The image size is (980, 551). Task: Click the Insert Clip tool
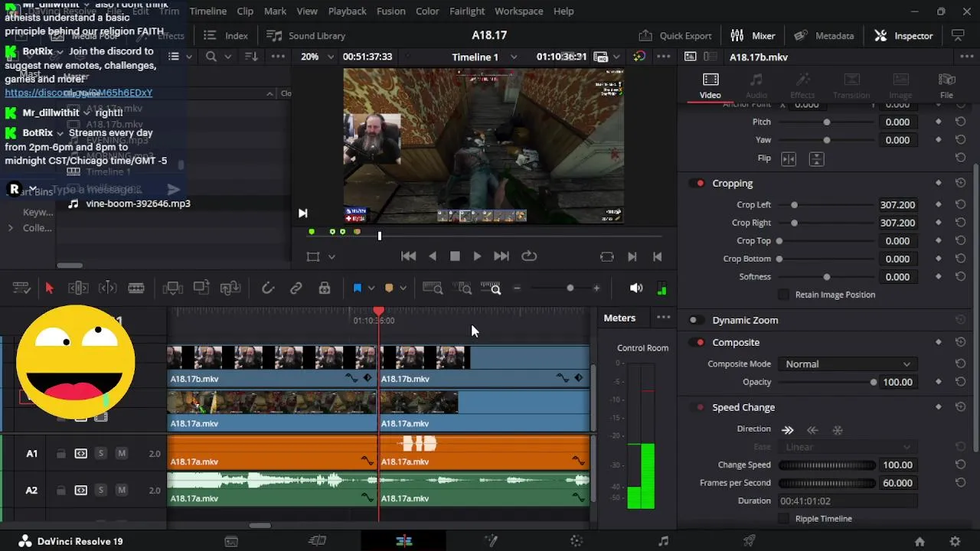[x=172, y=288]
